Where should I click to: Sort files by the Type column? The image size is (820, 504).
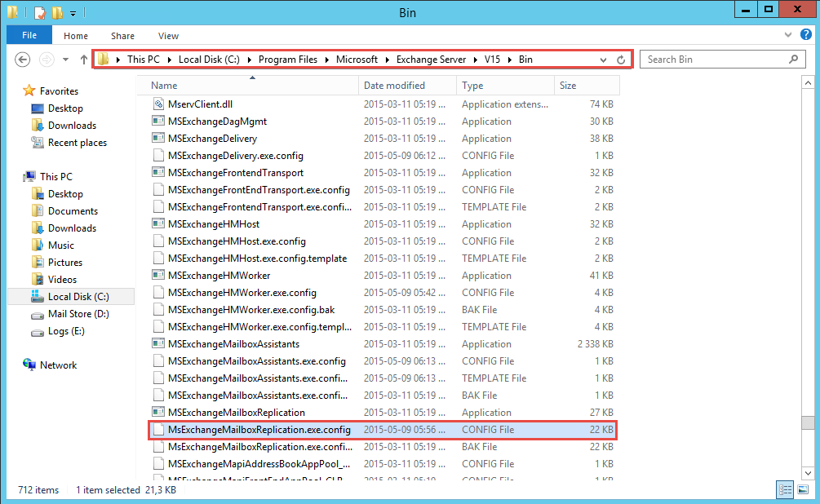505,85
